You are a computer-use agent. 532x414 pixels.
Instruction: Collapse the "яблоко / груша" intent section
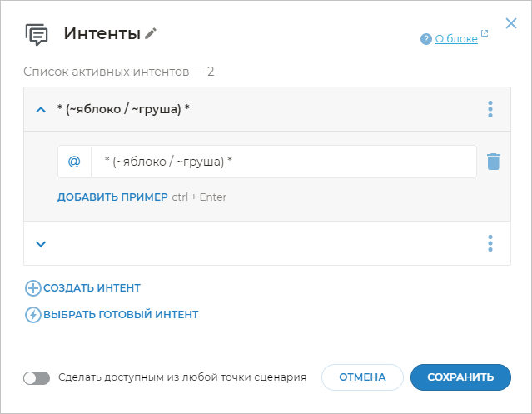pyautogui.click(x=41, y=109)
